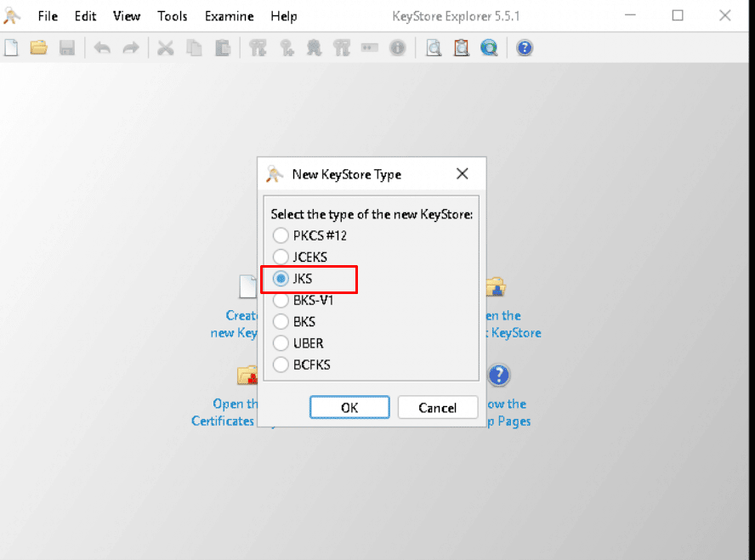Confirm the dialog with OK
This screenshot has width=755, height=560.
coord(349,408)
